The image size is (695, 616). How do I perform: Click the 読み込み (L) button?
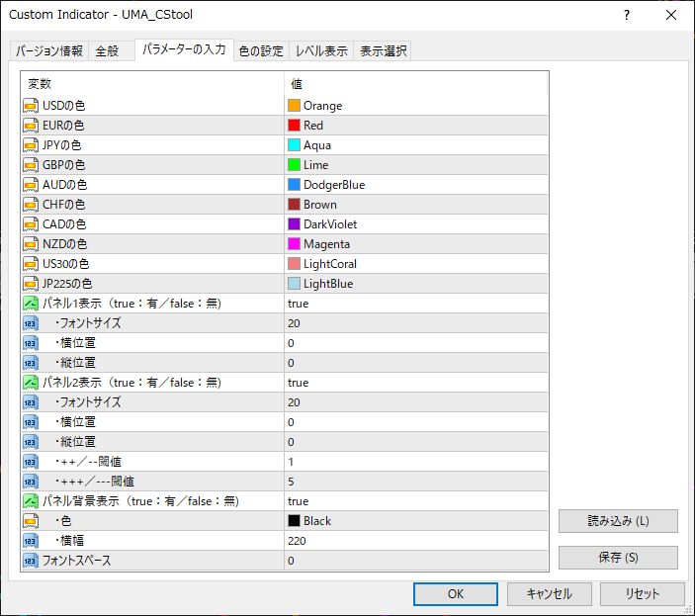point(618,521)
